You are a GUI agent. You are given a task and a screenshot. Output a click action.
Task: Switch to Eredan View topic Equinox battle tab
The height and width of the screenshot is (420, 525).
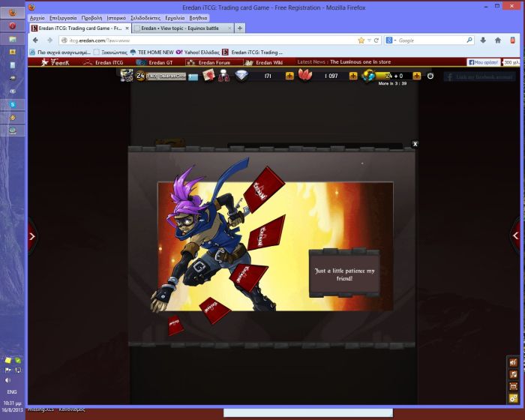[x=182, y=28]
